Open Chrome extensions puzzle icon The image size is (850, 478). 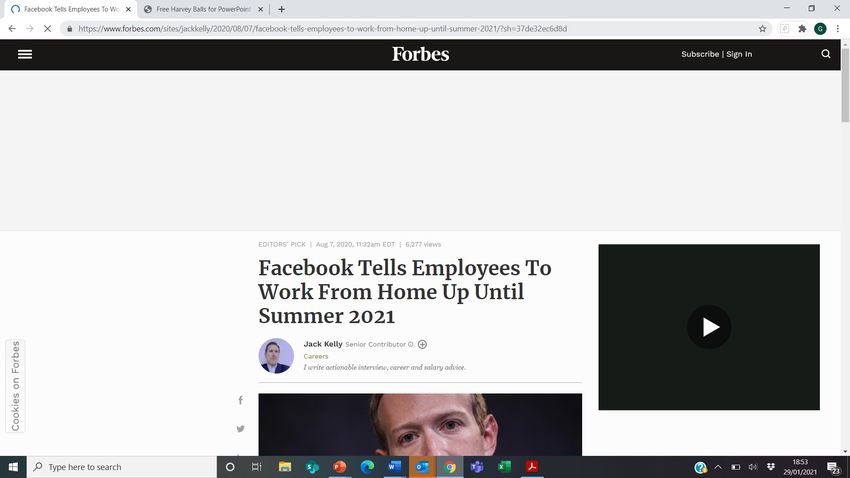pyautogui.click(x=802, y=29)
